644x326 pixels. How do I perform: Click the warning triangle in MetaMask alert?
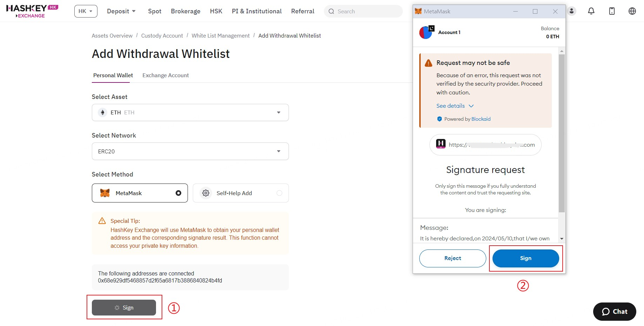click(428, 63)
